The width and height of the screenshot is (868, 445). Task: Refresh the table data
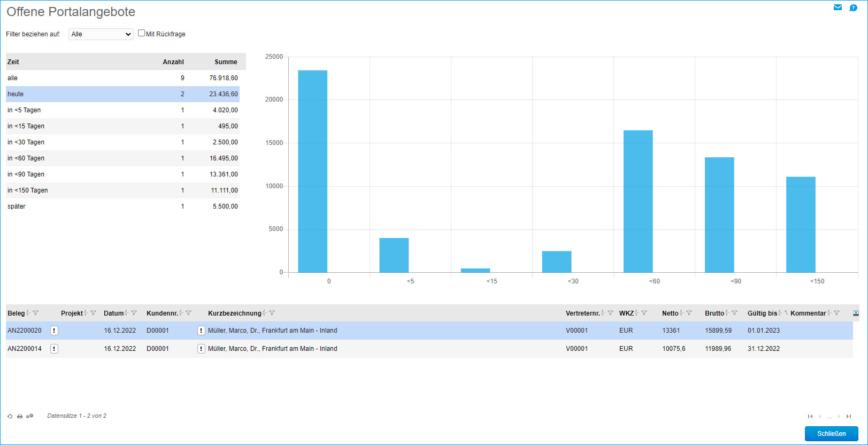[x=10, y=416]
